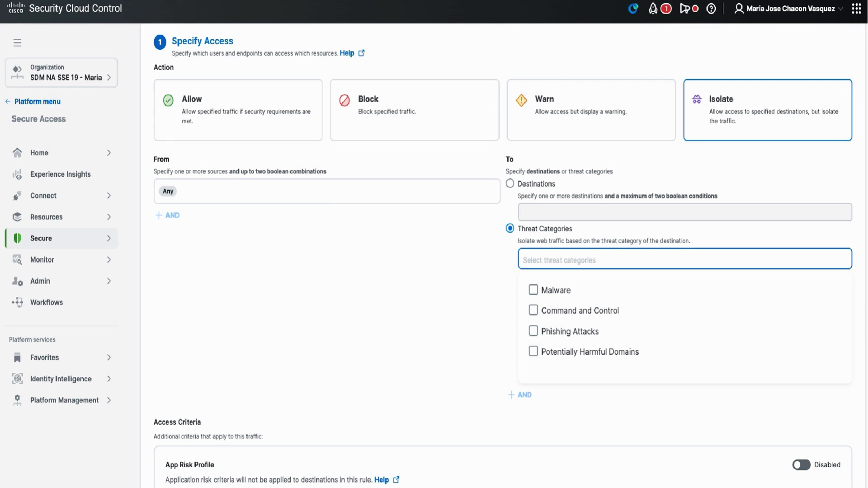
Task: Open the apps grid launcher icon
Action: pyautogui.click(x=856, y=9)
